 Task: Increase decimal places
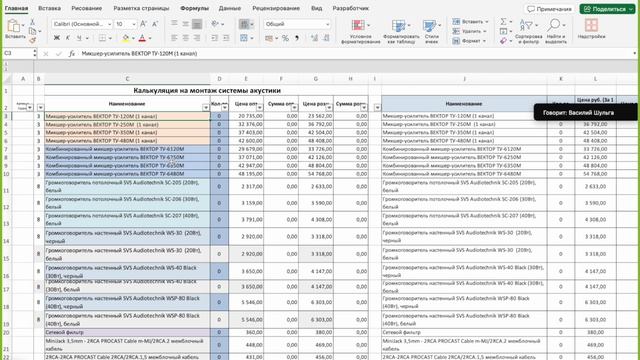[314, 38]
